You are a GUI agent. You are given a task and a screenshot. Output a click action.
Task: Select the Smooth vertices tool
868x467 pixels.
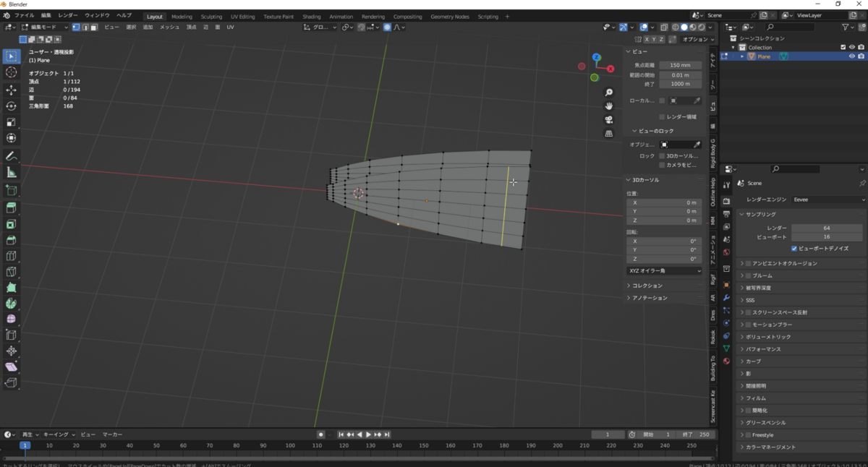[x=12, y=320]
